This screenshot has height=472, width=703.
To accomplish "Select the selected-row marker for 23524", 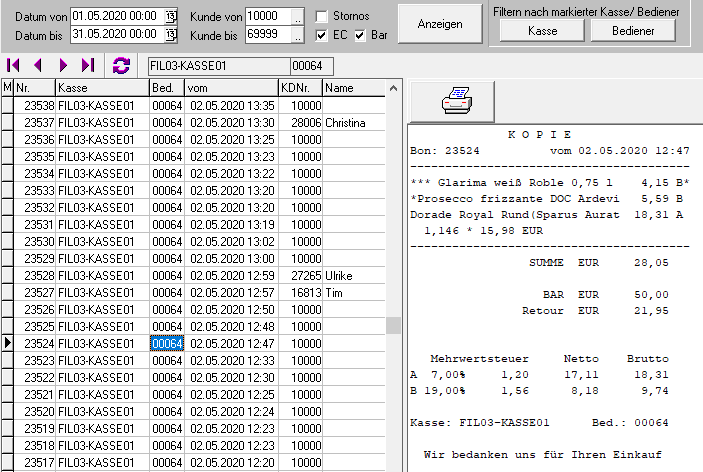I will click(7, 343).
